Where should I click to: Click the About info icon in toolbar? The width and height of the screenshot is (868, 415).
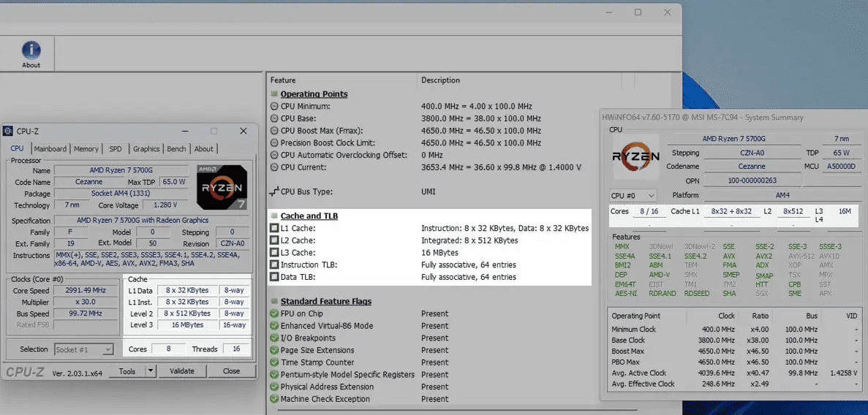[x=31, y=50]
